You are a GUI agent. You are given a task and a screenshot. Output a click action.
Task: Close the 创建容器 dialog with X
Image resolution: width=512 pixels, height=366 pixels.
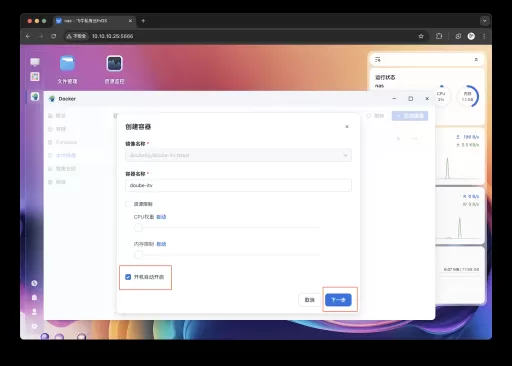pos(347,126)
